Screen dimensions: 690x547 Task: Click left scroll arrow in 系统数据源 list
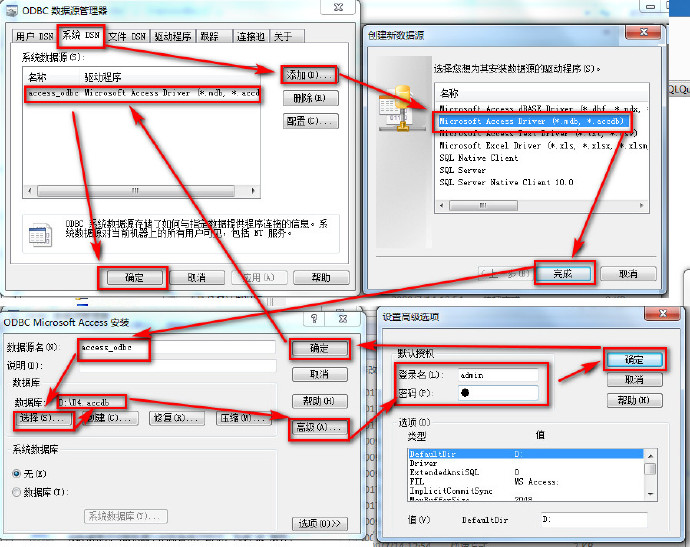(x=30, y=191)
